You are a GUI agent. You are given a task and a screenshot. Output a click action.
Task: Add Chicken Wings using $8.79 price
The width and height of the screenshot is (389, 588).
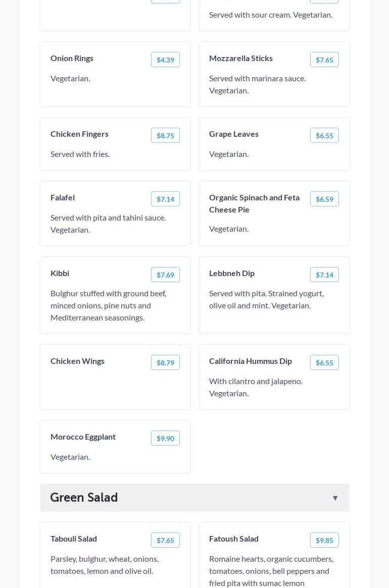pyautogui.click(x=165, y=362)
